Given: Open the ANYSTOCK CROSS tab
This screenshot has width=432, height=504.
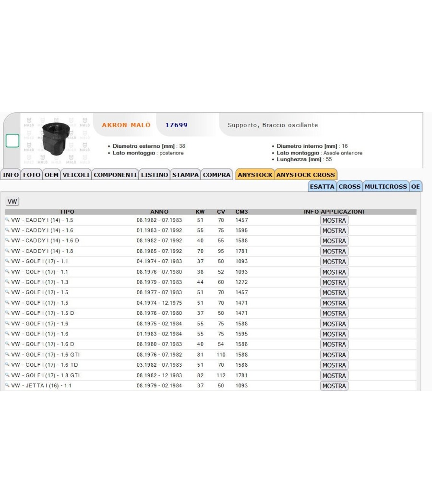Looking at the screenshot, I should point(306,175).
